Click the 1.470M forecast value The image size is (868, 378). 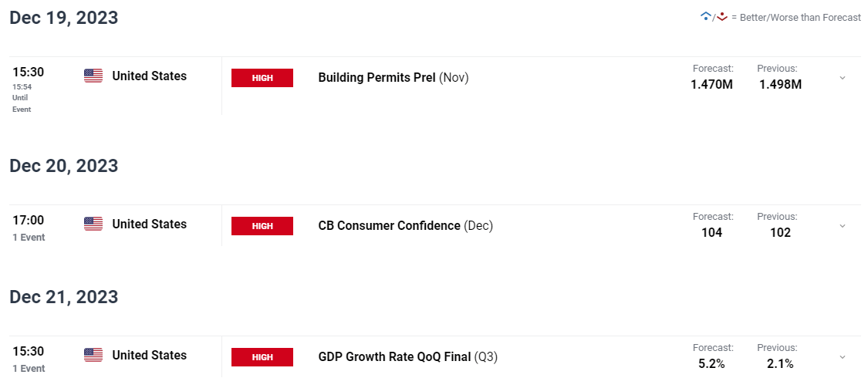[x=712, y=85]
